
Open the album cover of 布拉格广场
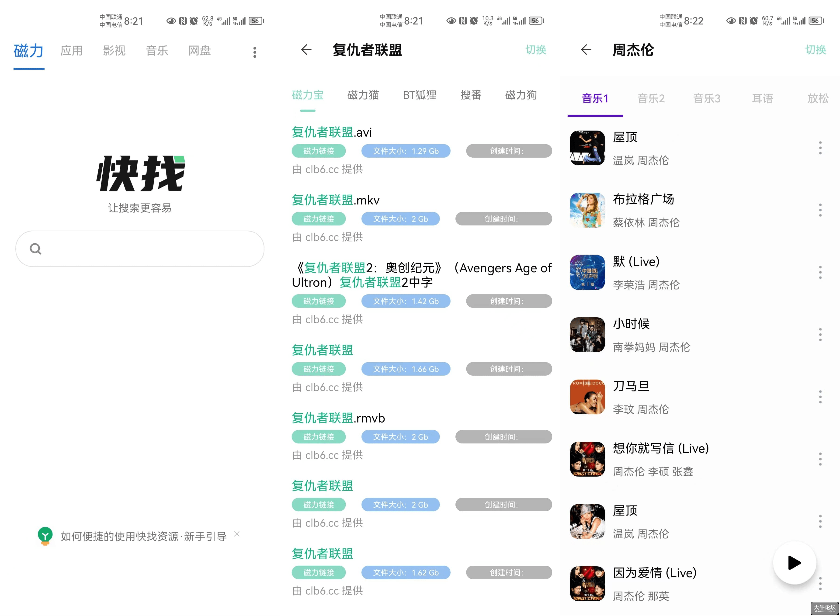click(587, 210)
